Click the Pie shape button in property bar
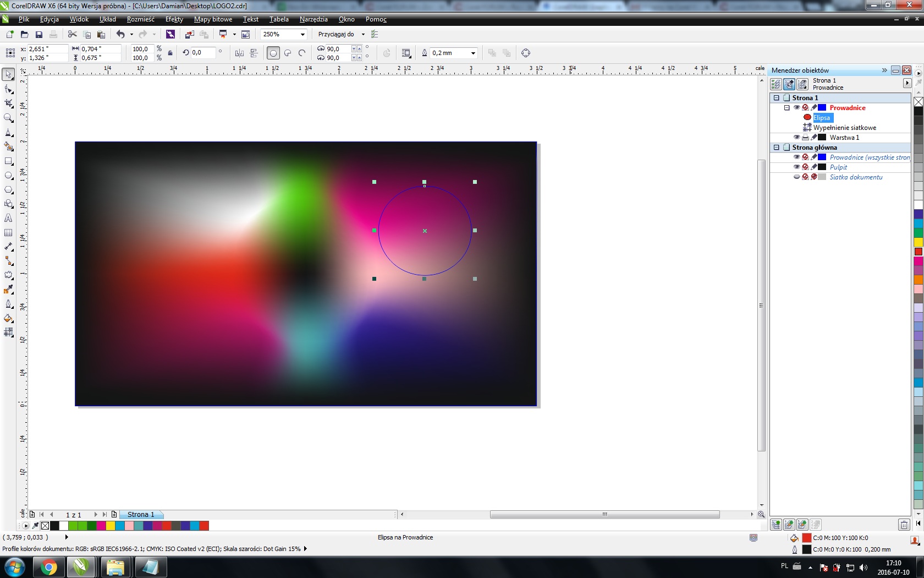 288,53
